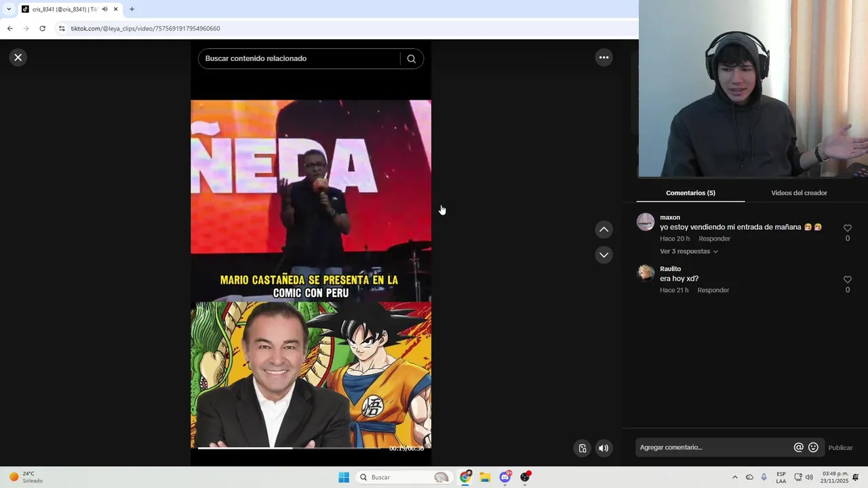Open the browser tab search dropdown
Viewport: 868px width, 488px height.
pyautogui.click(x=8, y=9)
